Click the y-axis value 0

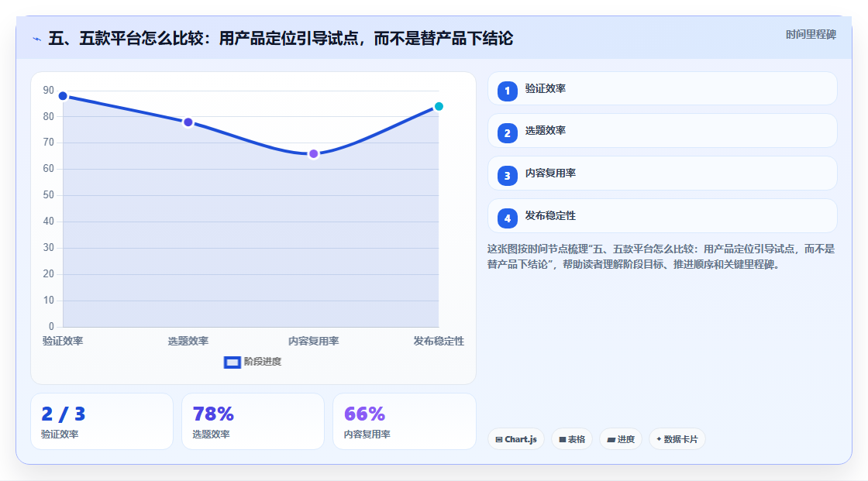click(x=51, y=327)
